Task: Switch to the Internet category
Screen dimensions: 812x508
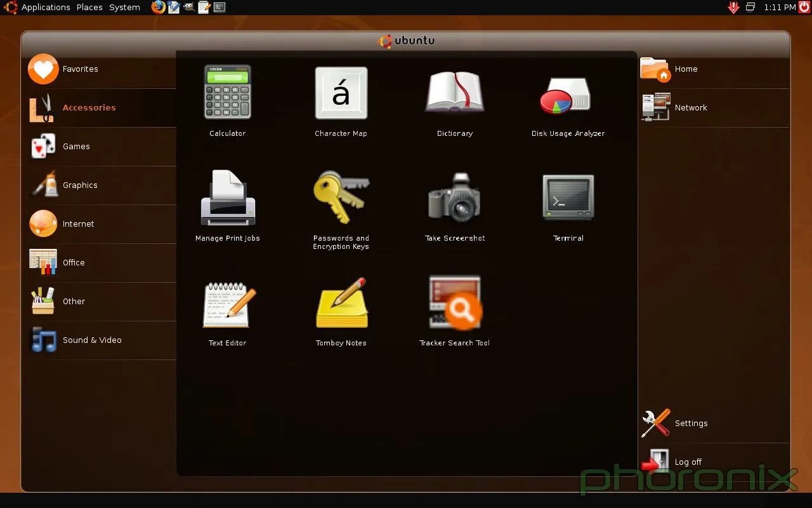Action: 101,224
